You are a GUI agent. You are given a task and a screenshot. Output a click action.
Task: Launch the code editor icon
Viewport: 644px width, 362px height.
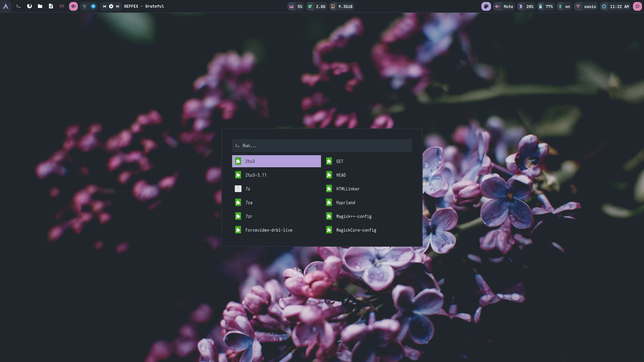click(x=62, y=6)
